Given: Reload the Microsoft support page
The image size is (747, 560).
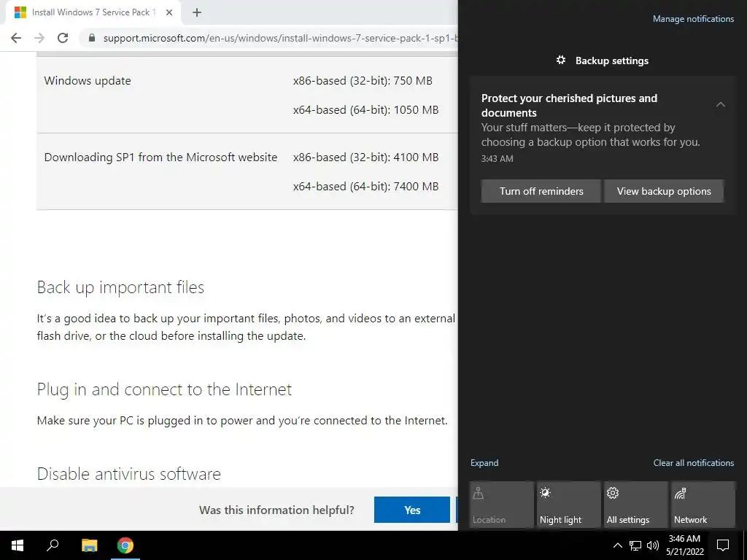Looking at the screenshot, I should click(63, 38).
